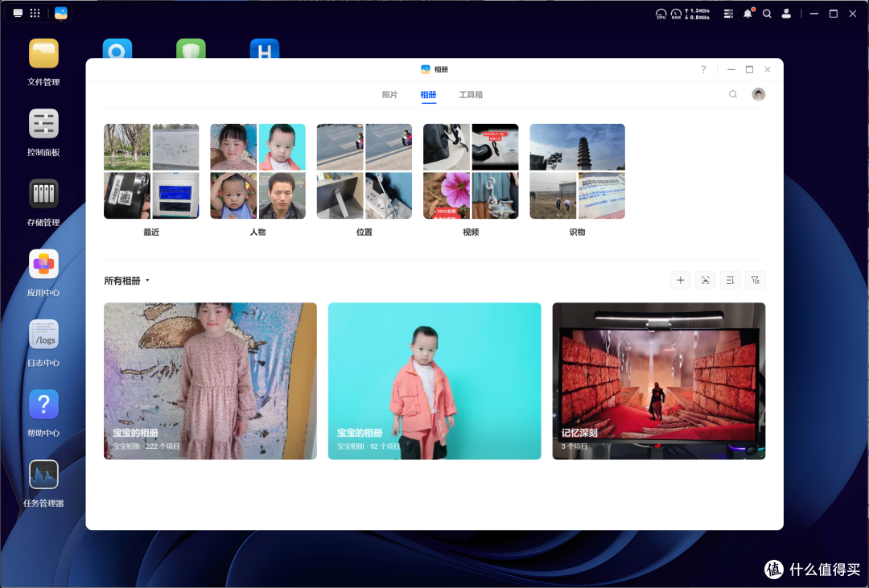Open the blue circle desktop app icon behind window

click(117, 48)
